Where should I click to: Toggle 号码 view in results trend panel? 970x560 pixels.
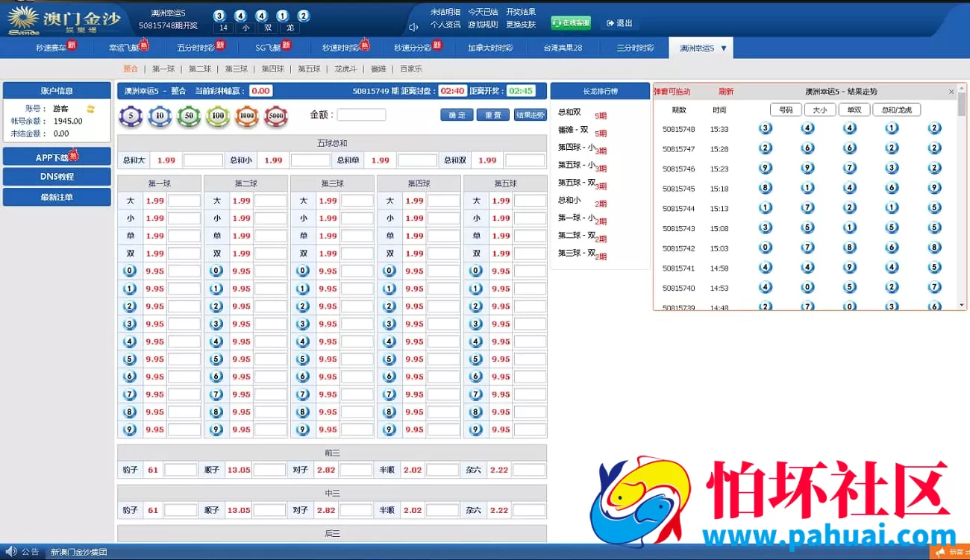pos(785,109)
